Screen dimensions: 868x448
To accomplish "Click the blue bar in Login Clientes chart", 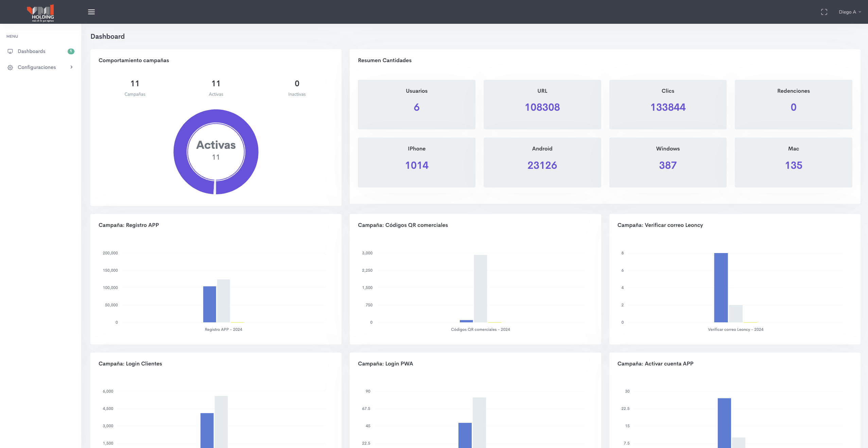I will click(x=207, y=430).
